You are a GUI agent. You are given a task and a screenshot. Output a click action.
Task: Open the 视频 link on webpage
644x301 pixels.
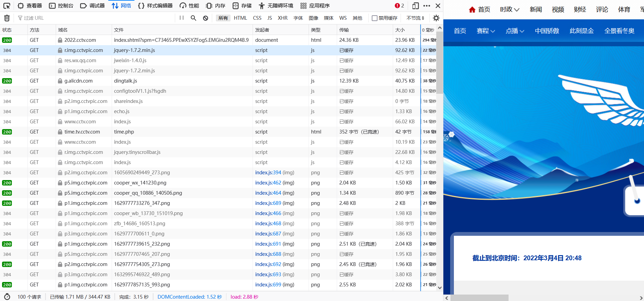(558, 10)
